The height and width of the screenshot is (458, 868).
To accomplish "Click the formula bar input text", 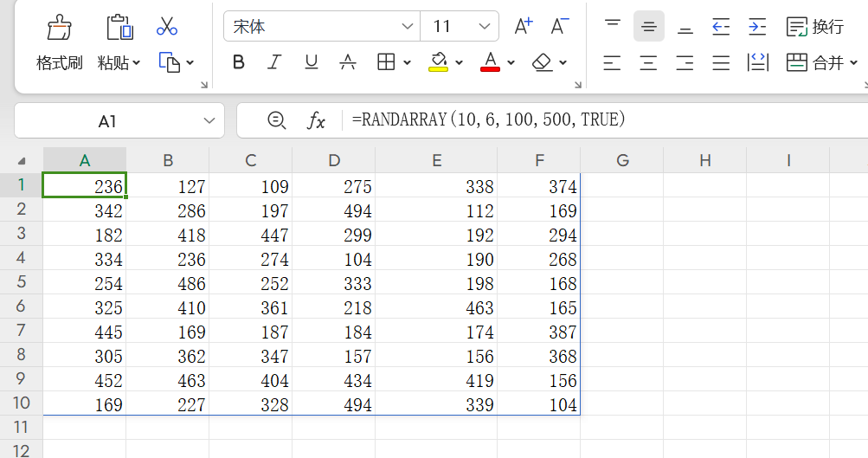I will (x=488, y=120).
